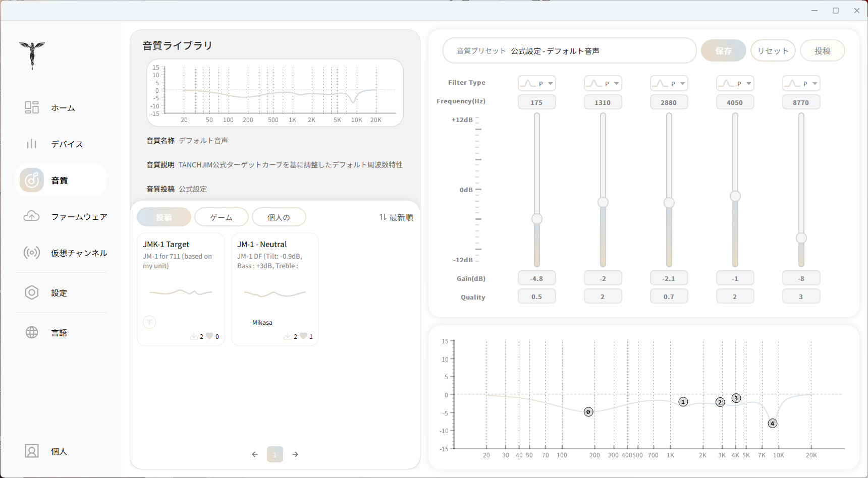The height and width of the screenshot is (478, 868).
Task: Expand filter type dropdown for 175 Hz band
Action: coord(537,83)
